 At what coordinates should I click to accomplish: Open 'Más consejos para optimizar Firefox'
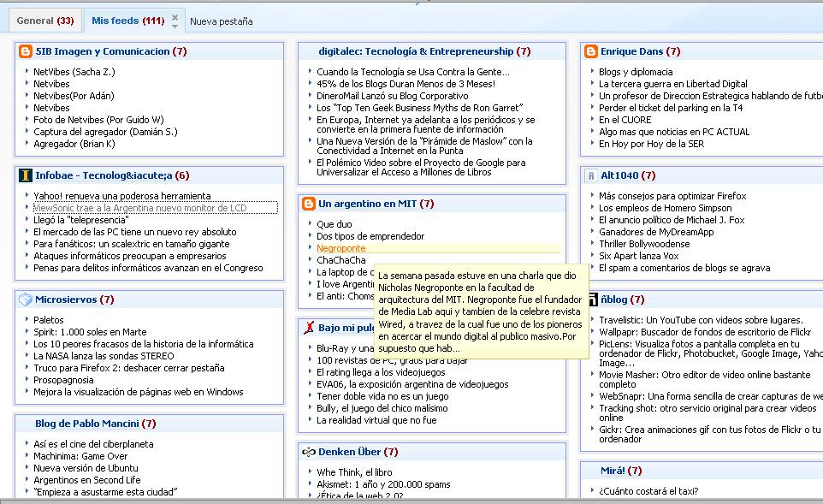672,196
